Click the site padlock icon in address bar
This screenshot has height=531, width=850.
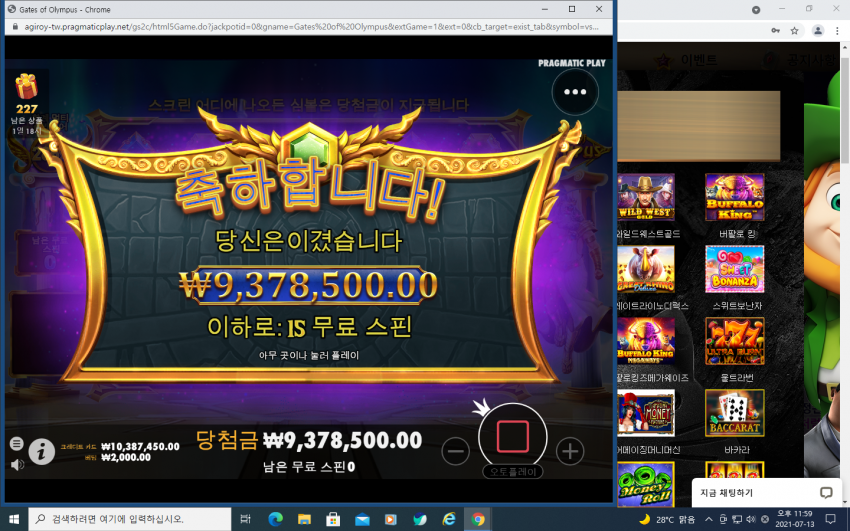[x=15, y=27]
